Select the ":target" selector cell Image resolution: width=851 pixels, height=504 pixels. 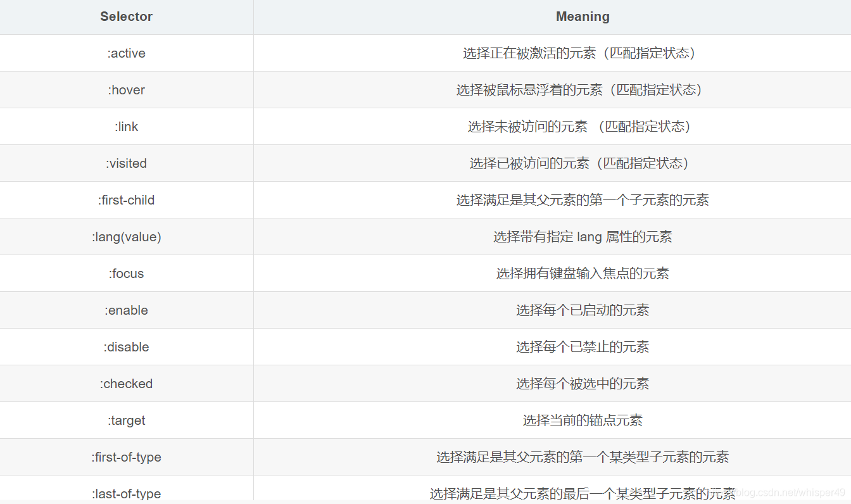(x=127, y=420)
